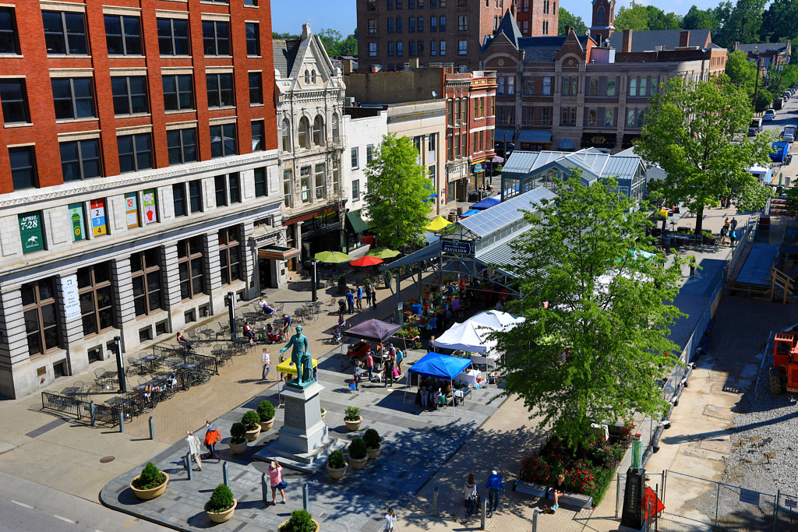This screenshot has height=532, width=798.
Task: Click the red patio umbrella
Action: point(366,261)
